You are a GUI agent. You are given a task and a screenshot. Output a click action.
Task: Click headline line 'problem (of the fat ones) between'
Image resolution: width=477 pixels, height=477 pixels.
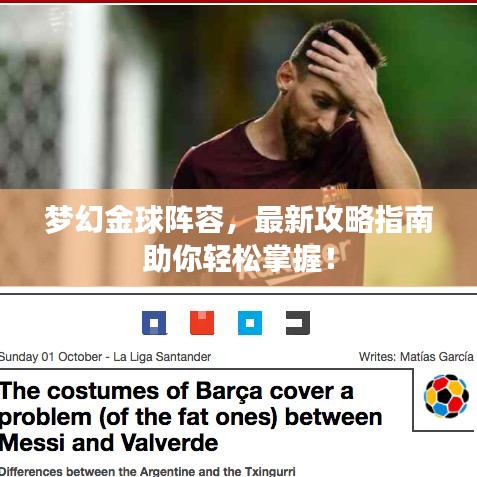tap(191, 417)
